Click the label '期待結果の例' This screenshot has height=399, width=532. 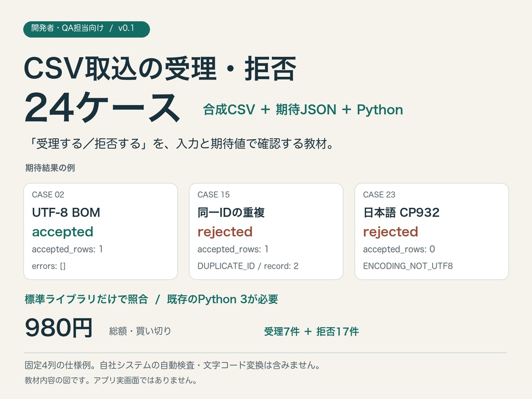(x=50, y=168)
